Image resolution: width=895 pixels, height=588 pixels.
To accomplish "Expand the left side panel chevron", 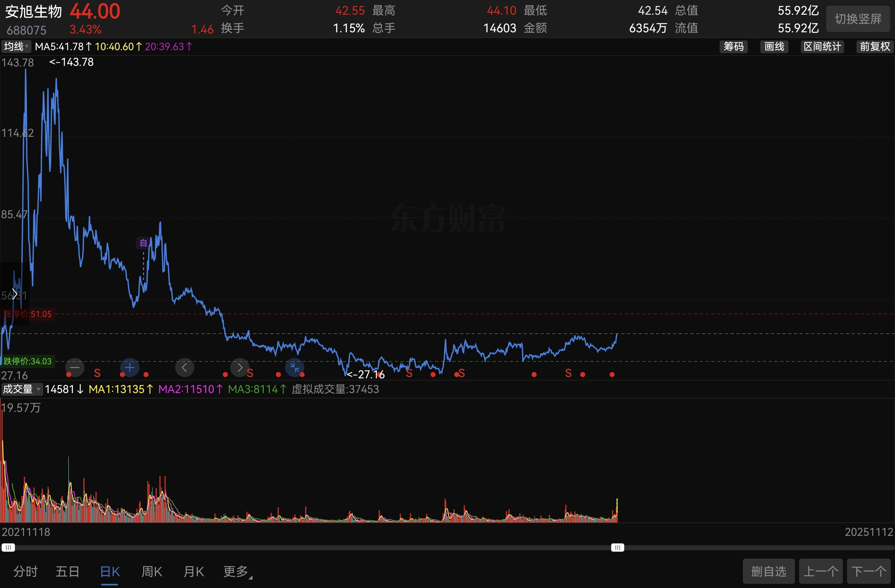I will (x=14, y=294).
